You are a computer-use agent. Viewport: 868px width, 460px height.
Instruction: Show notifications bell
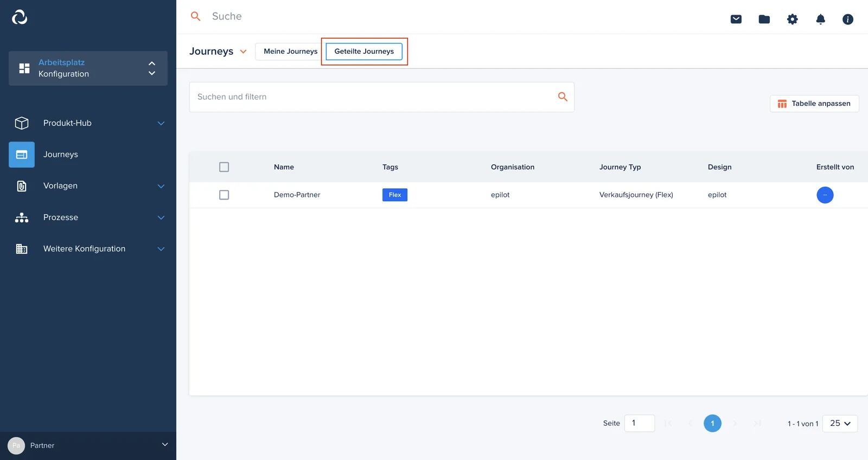[821, 19]
